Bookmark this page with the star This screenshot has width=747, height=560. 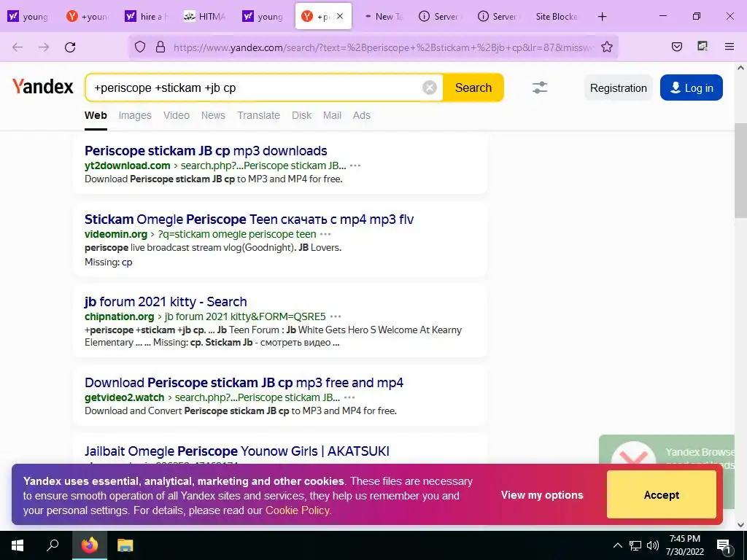(x=606, y=47)
